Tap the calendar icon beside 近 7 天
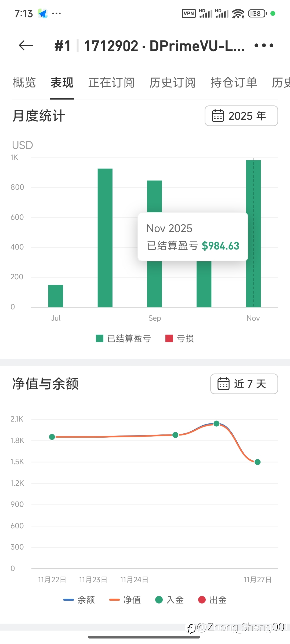This screenshot has width=290, height=644. click(x=223, y=384)
